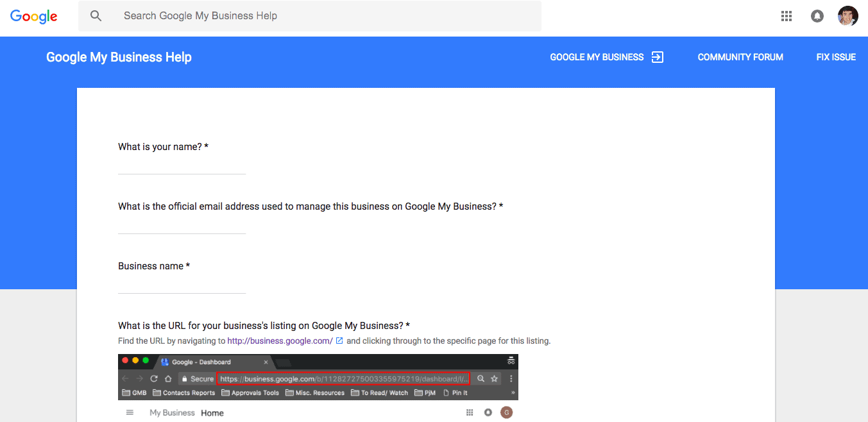
Task: Click the GOOGLE MY BUSINESS navigation item
Action: click(597, 56)
